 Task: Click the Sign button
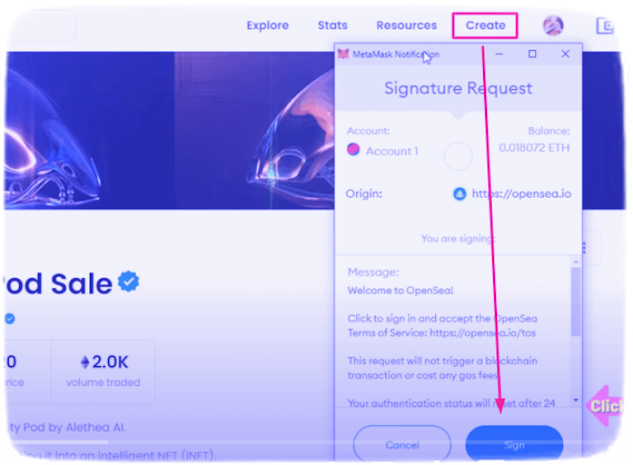[514, 444]
